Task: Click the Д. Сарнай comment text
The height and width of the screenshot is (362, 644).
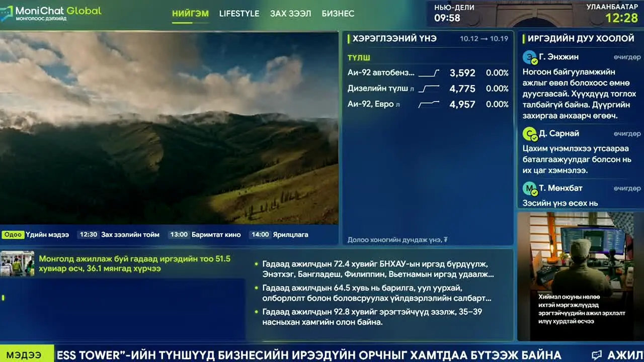Action: (577, 160)
